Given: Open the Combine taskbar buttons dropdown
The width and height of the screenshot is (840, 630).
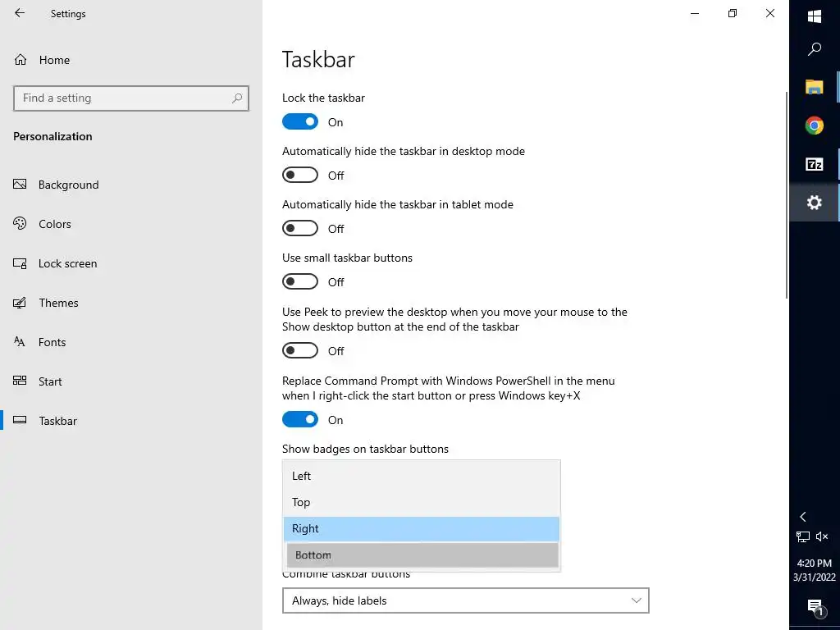Looking at the screenshot, I should 465,600.
